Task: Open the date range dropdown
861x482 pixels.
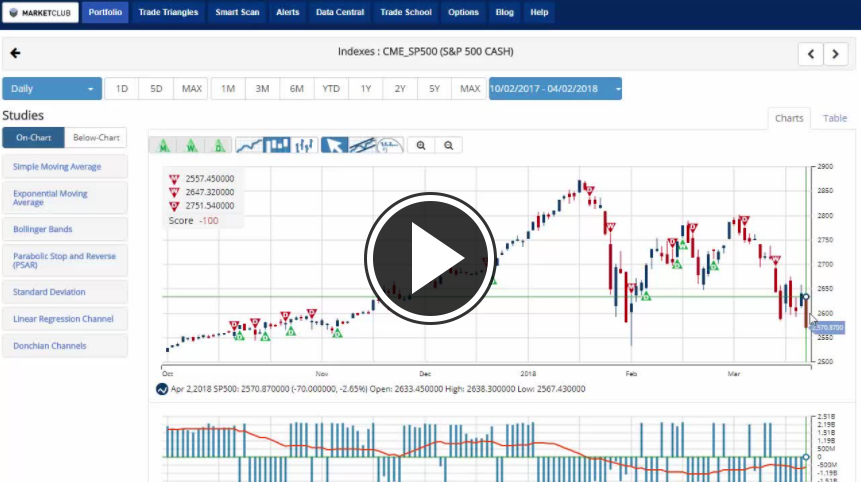Action: (x=555, y=89)
